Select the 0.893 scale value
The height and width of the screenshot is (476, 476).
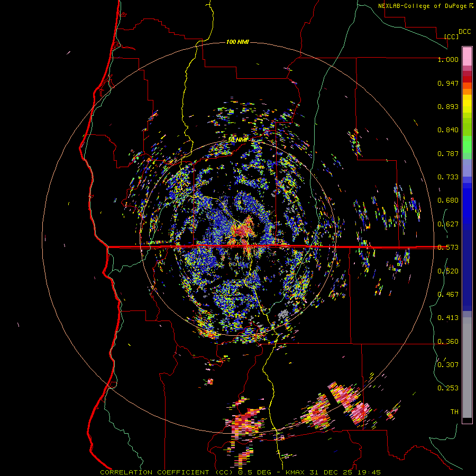[x=448, y=106]
